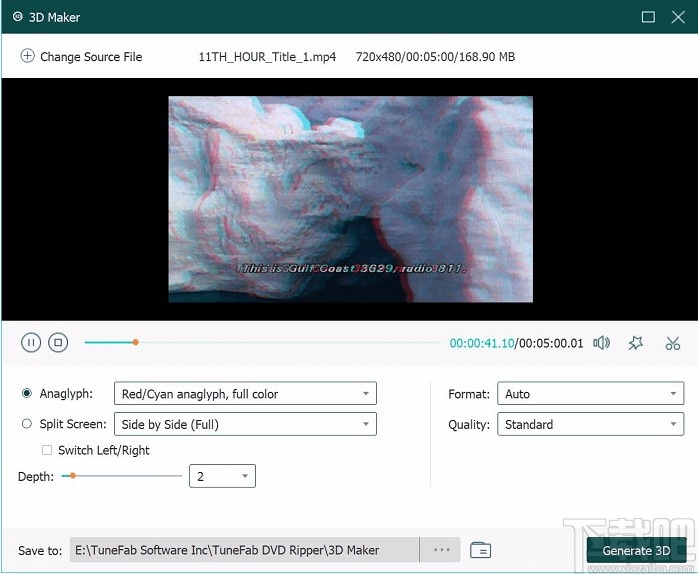
Task: Click the 3D Maker app logo icon
Action: pos(17,17)
